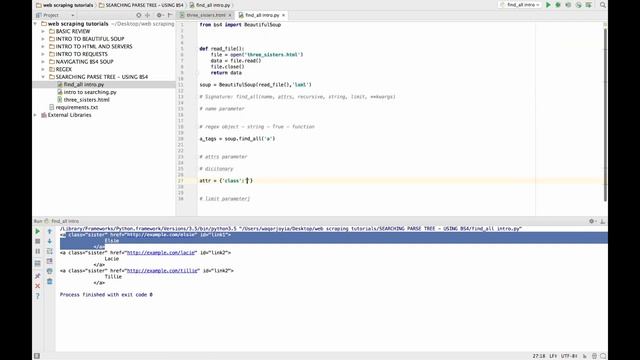Close the find_all intro.py tab
The width and height of the screenshot is (640, 360).
pos(283,15)
